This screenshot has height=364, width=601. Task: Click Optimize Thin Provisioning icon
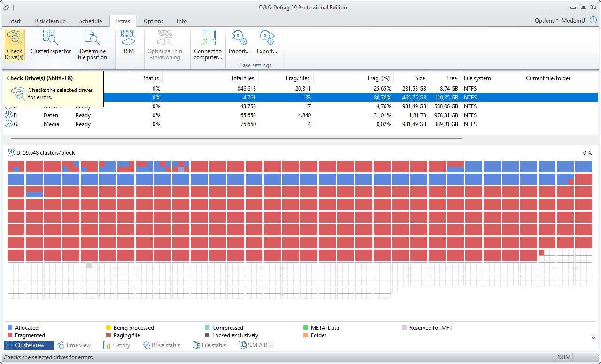(x=164, y=38)
